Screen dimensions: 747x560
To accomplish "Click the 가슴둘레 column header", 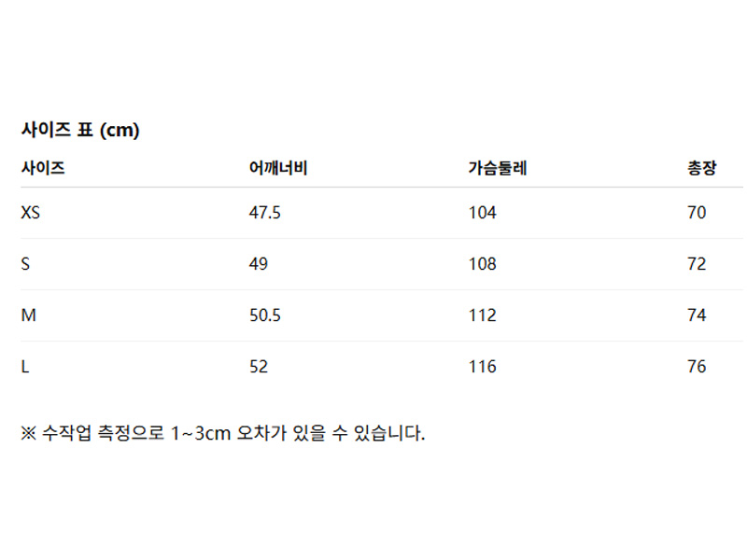I will (x=498, y=169).
